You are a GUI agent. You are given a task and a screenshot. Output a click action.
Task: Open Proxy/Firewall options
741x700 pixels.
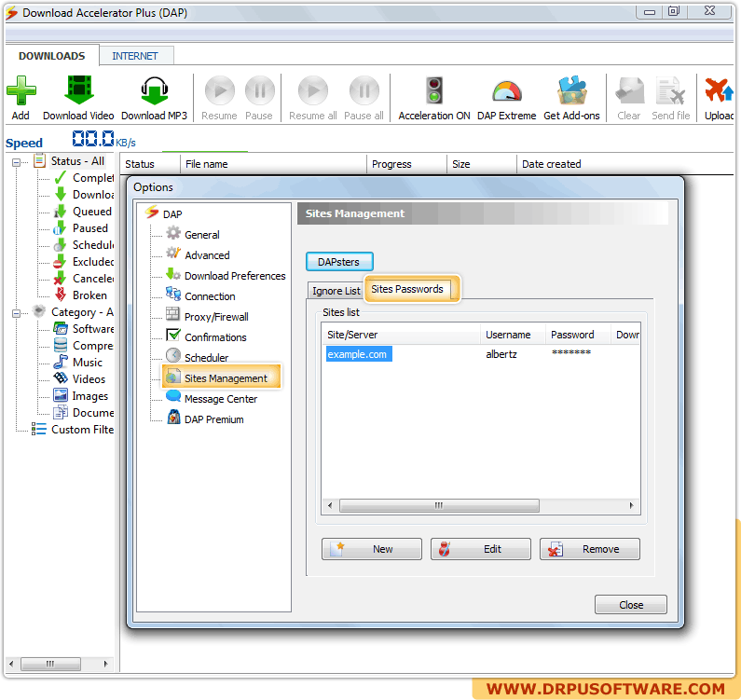tap(208, 317)
